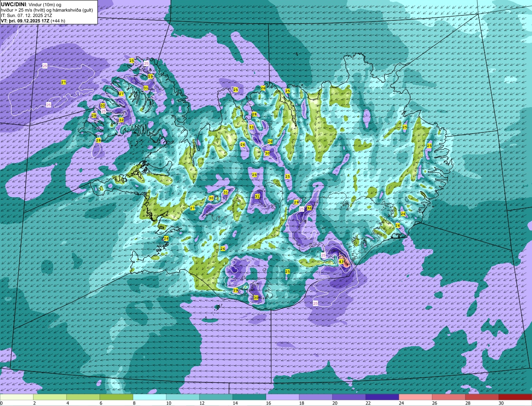Click the medium purple 18–20 m/s legend swatch
Image resolution: width=532 pixels, height=406 pixels.
(316, 397)
